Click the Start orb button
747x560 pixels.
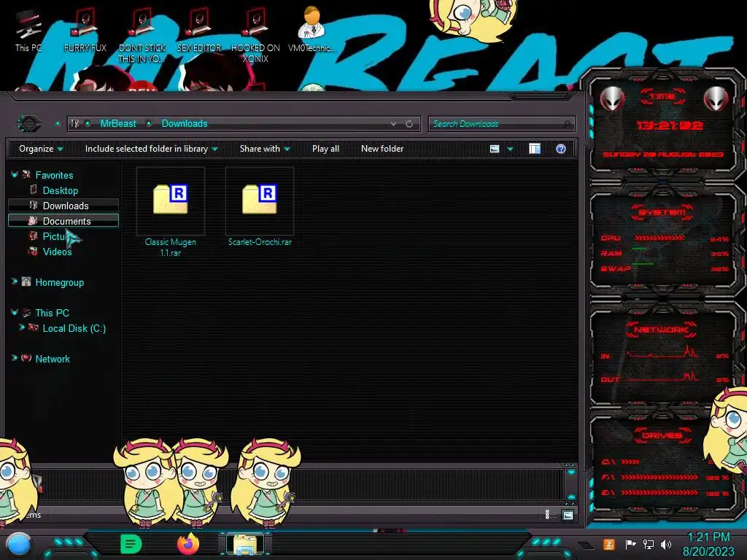(x=19, y=544)
